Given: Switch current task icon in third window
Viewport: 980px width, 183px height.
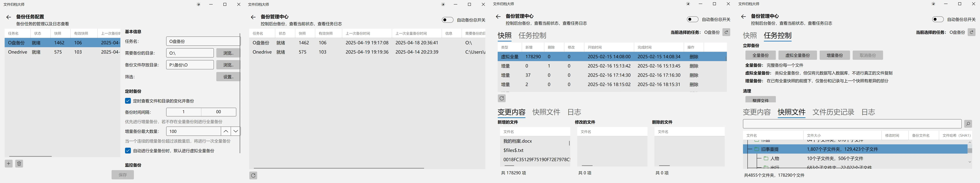Looking at the screenshot, I should click(726, 32).
